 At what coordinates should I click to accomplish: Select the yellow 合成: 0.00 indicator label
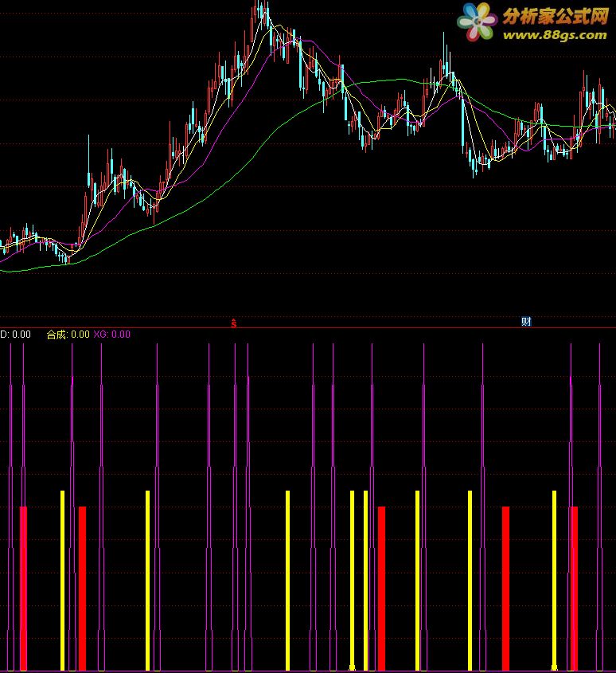pyautogui.click(x=68, y=335)
